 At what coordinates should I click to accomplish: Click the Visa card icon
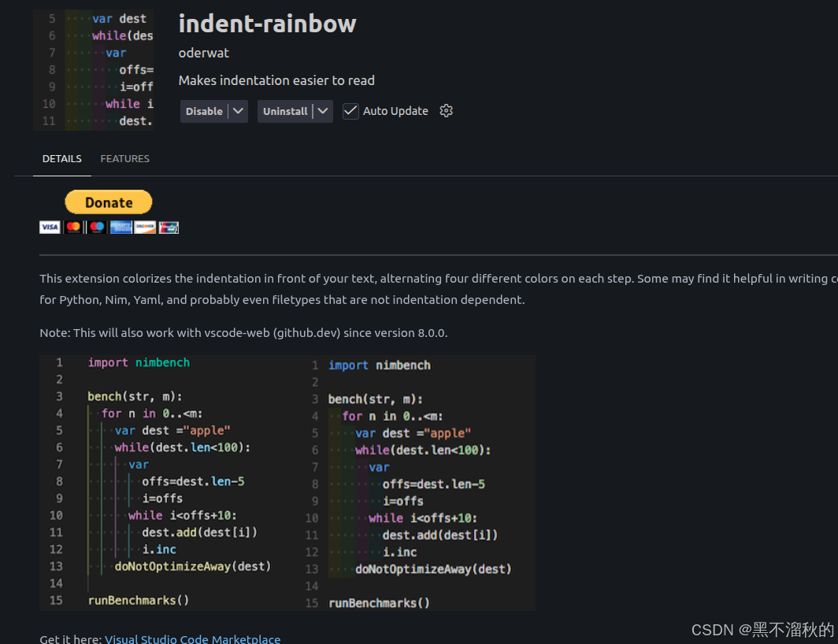click(50, 228)
